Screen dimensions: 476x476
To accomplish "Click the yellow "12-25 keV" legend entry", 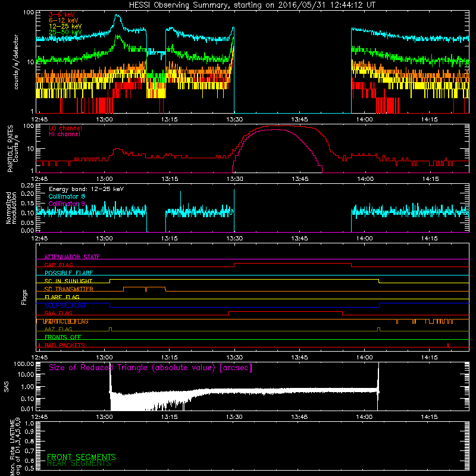I will pyautogui.click(x=65, y=26).
